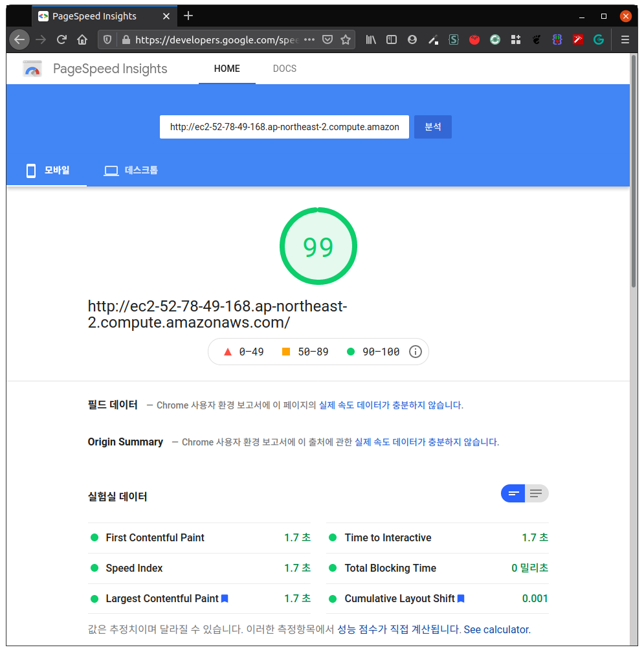Click the green S extension icon
Image resolution: width=644 pixels, height=652 pixels.
coord(454,40)
